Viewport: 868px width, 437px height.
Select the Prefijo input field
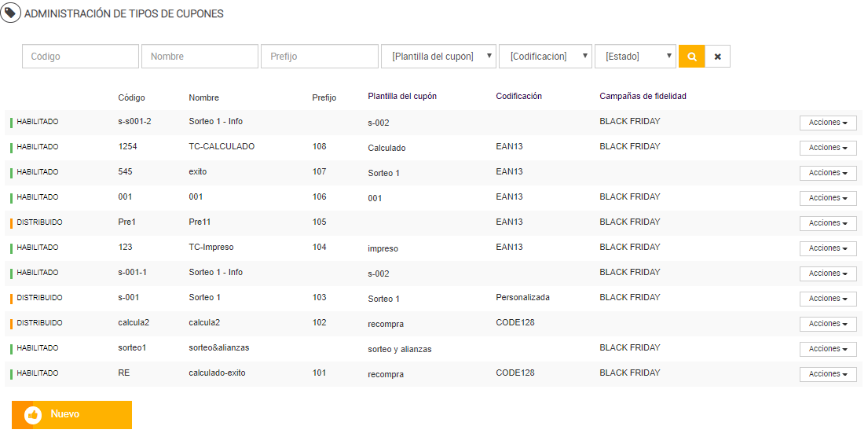pos(320,57)
